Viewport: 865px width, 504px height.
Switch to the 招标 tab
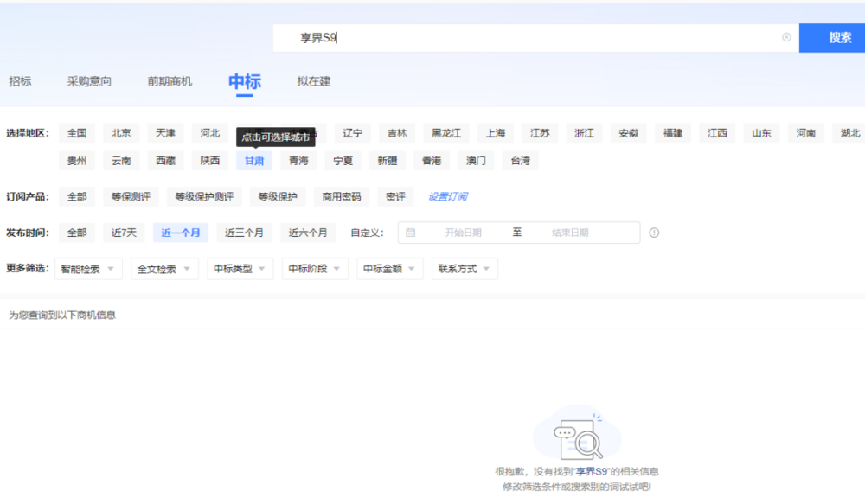point(20,81)
